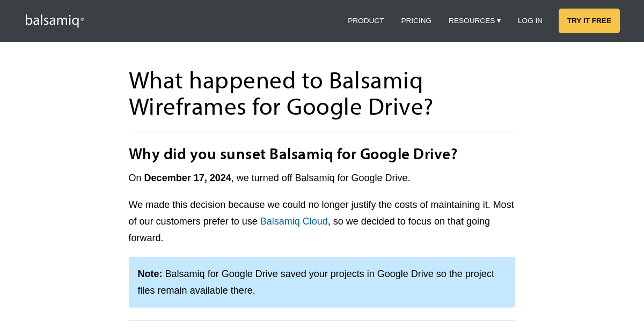Click the bold date December 17, 2024
Viewport: 644px width, 336px height.
tap(187, 177)
